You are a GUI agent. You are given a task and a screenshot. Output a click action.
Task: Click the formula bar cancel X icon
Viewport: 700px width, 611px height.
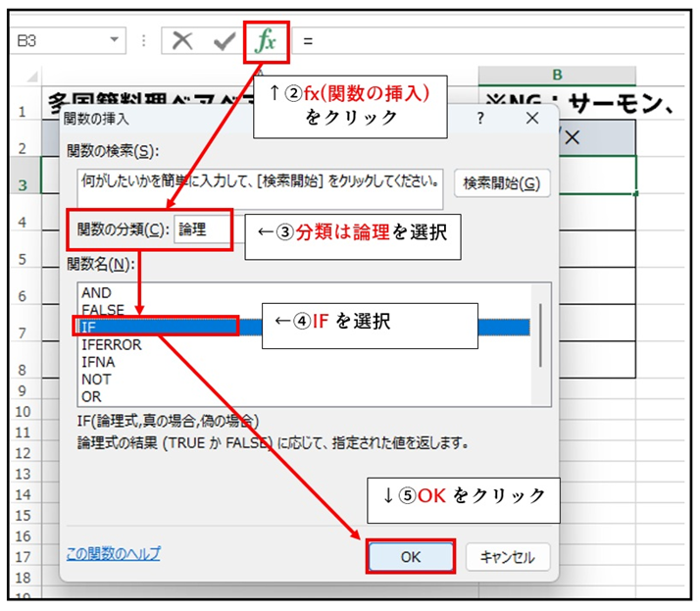click(182, 40)
